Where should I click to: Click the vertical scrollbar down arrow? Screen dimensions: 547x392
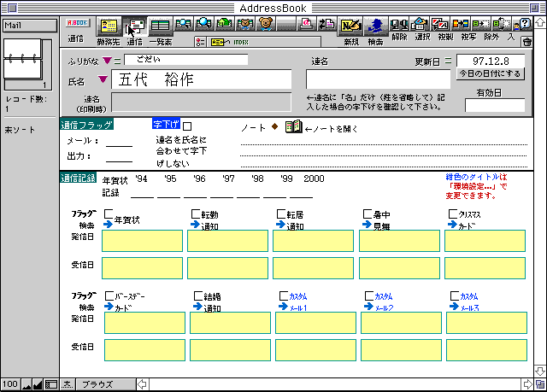point(539,371)
